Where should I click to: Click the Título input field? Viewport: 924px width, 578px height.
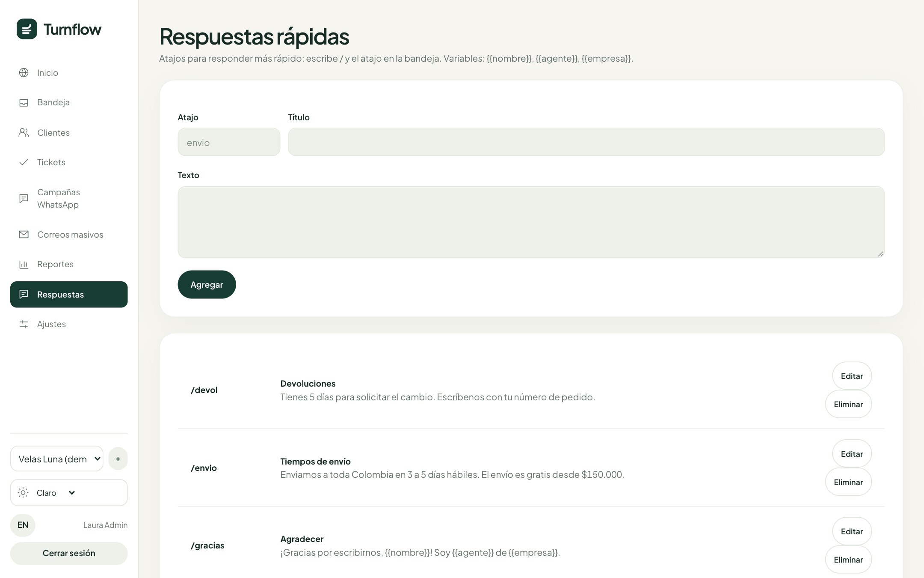point(586,142)
